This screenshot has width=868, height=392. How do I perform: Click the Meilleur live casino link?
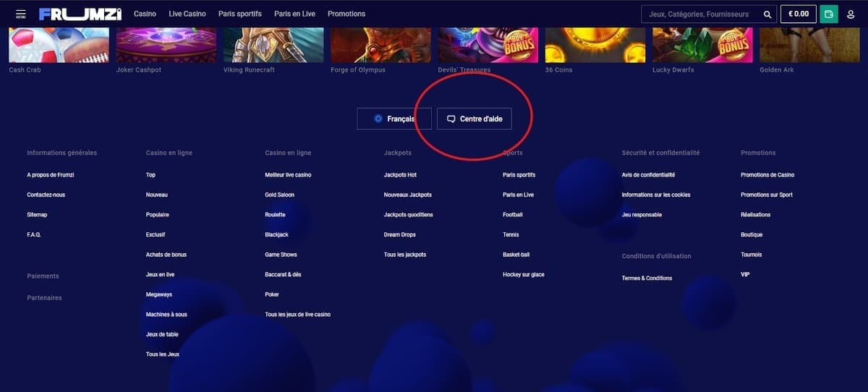tap(288, 175)
